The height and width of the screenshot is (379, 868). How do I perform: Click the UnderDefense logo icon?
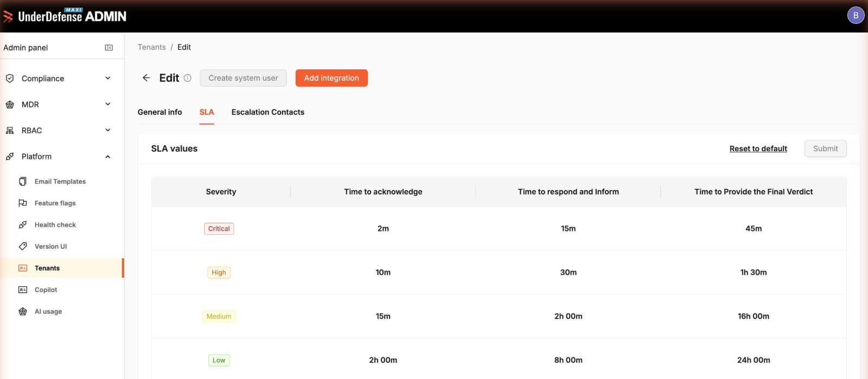pos(8,17)
